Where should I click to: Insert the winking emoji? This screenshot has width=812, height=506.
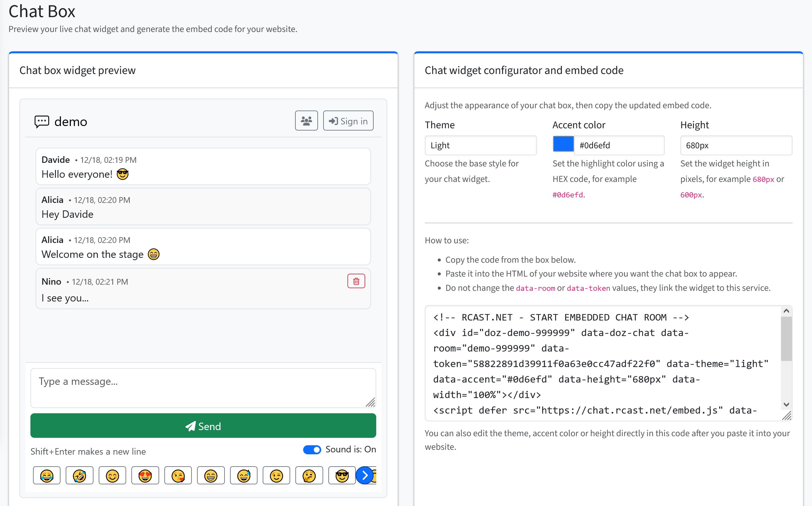click(x=276, y=475)
